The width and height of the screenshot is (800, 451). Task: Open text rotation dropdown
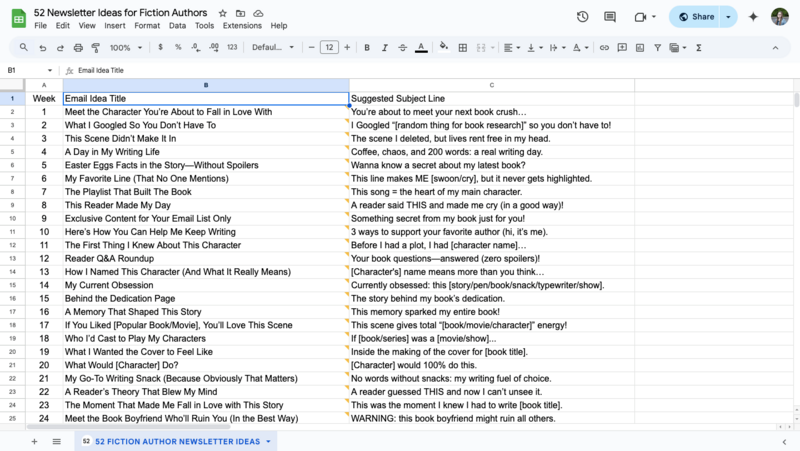pos(580,47)
